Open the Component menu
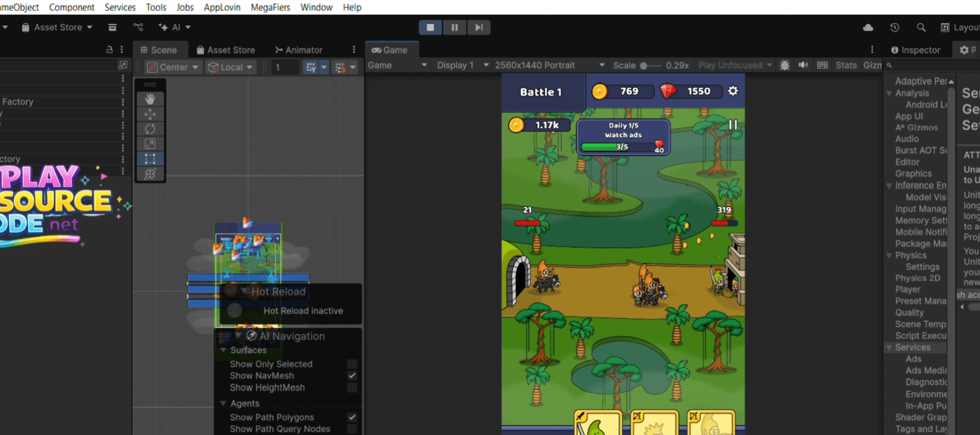Image resolution: width=980 pixels, height=435 pixels. pos(72,7)
